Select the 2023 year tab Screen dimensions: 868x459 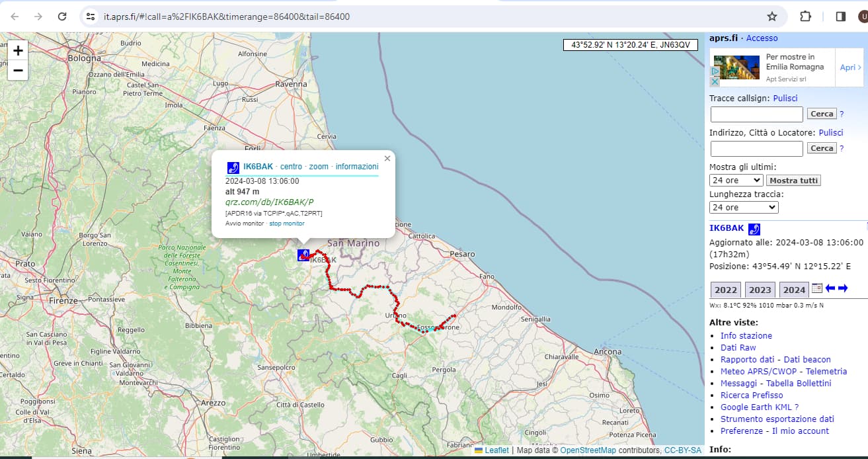(x=760, y=289)
